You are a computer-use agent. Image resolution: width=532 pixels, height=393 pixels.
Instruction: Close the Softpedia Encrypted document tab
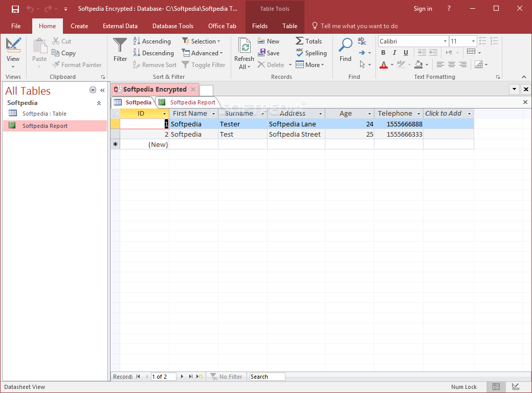(x=193, y=89)
